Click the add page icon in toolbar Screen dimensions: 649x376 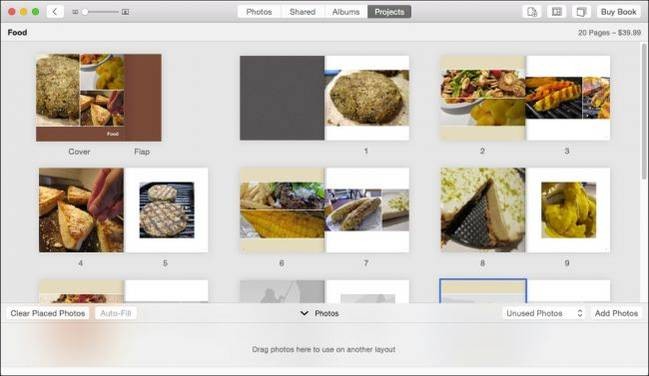532,12
